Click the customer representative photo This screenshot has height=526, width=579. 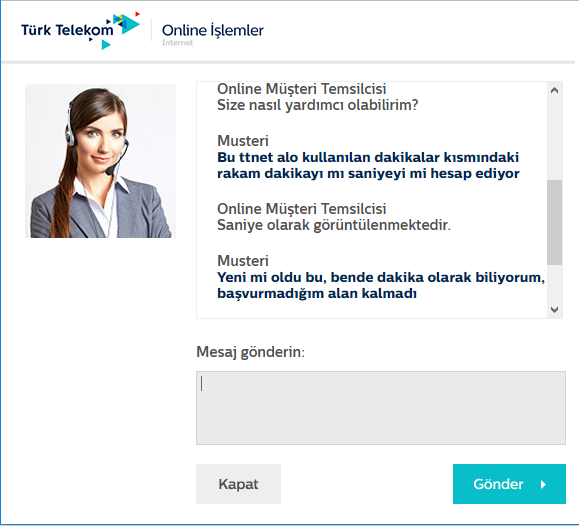click(100, 161)
